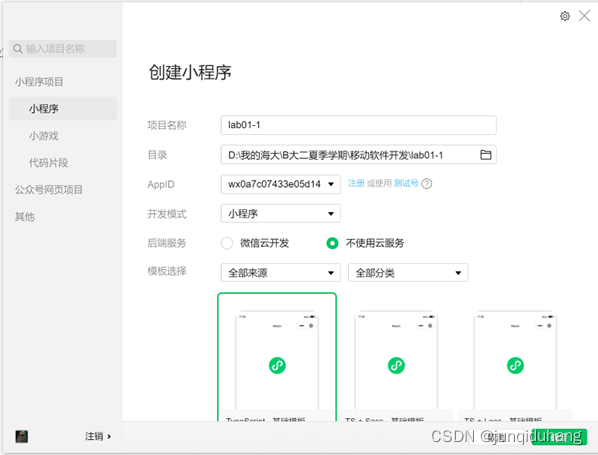Open the 全部分类 template category dropdown

[408, 273]
